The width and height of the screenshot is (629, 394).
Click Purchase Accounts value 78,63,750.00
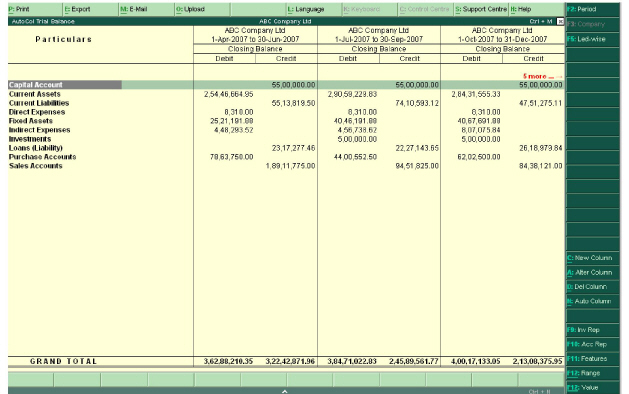[232, 157]
